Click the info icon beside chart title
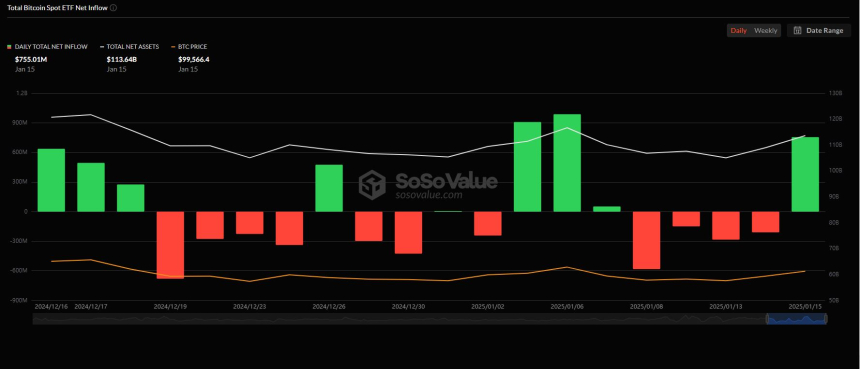 (x=113, y=8)
